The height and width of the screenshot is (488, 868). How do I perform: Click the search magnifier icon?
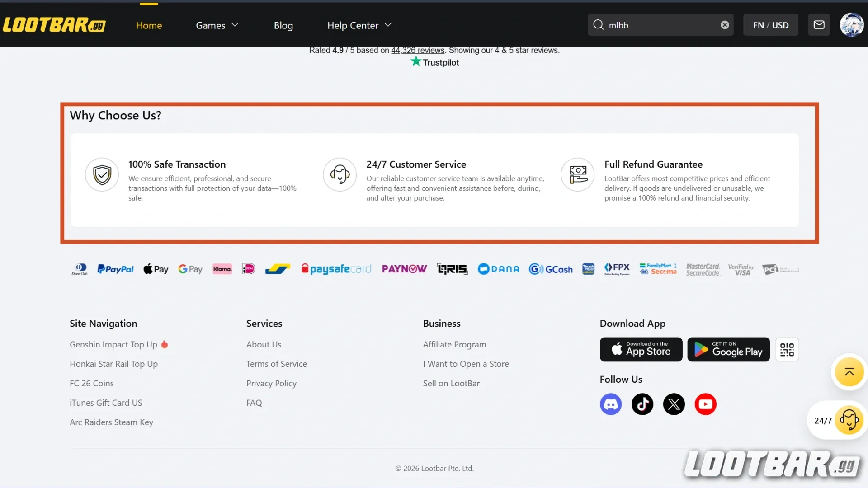pyautogui.click(x=598, y=25)
